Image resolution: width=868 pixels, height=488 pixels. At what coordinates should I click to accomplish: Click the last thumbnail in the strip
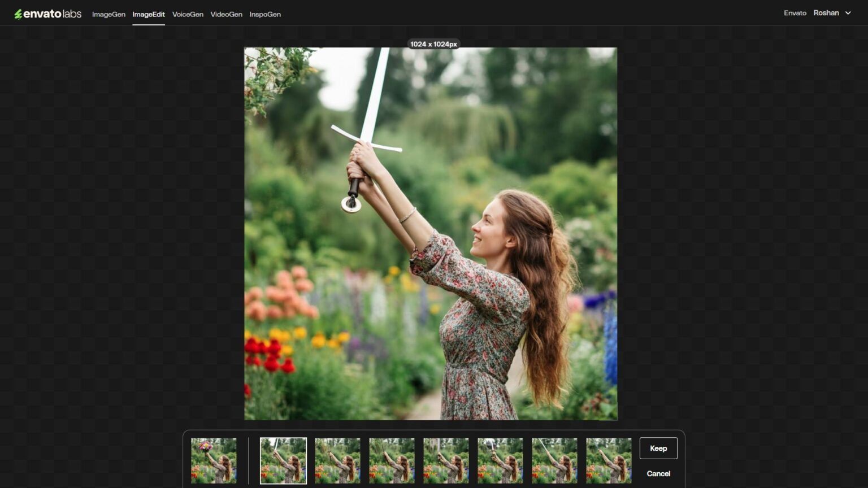click(609, 460)
